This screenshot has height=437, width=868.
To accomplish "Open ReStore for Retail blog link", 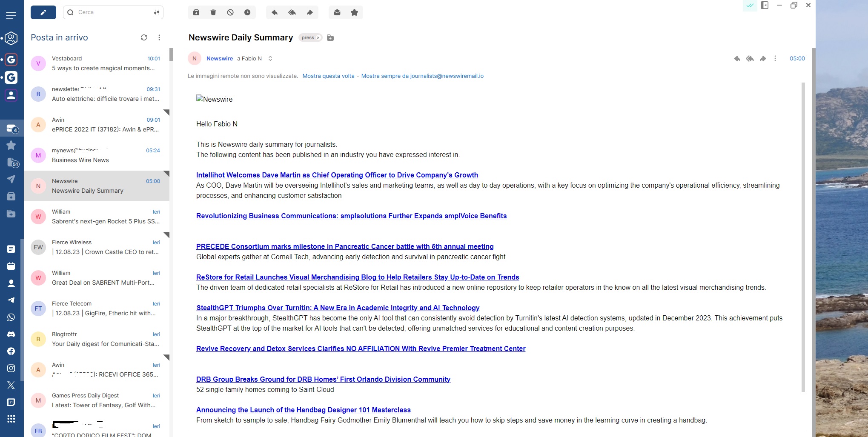I will (x=358, y=277).
